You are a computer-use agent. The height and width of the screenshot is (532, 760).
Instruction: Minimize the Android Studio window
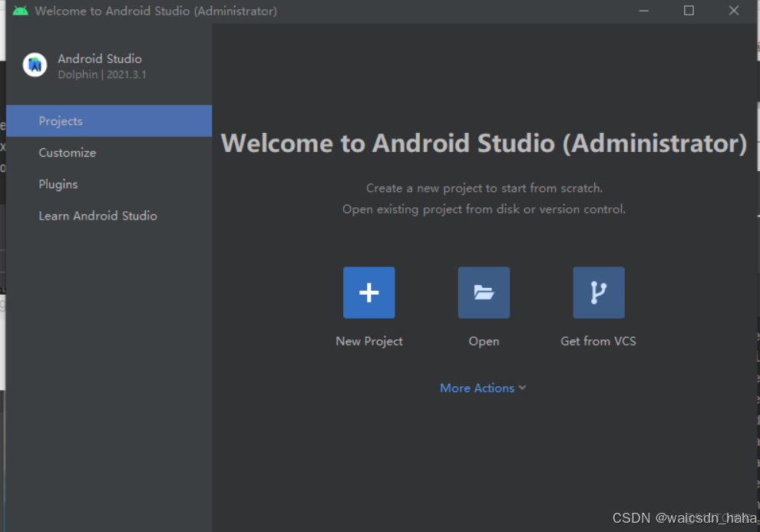click(643, 11)
